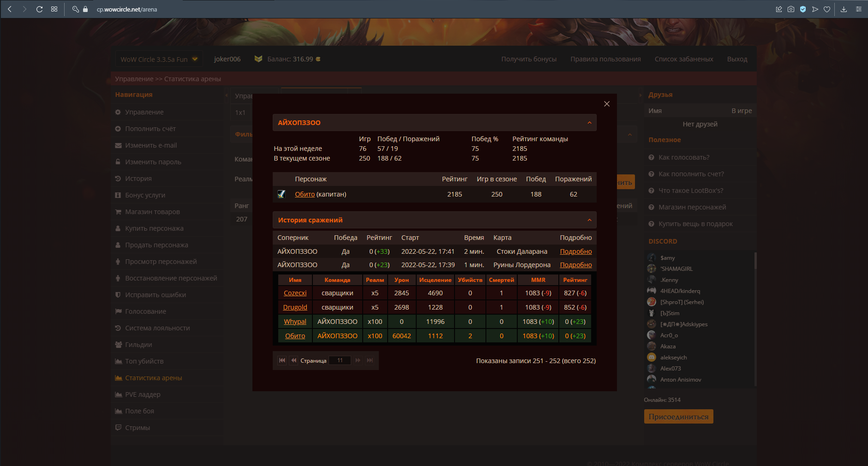
Task: Open Список забаненых in the top menu
Action: (x=684, y=59)
